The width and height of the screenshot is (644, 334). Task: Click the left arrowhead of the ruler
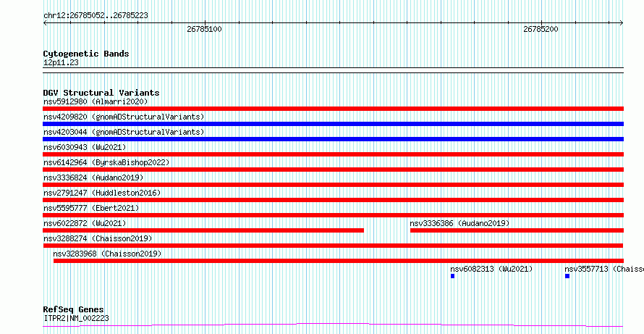(45, 22)
